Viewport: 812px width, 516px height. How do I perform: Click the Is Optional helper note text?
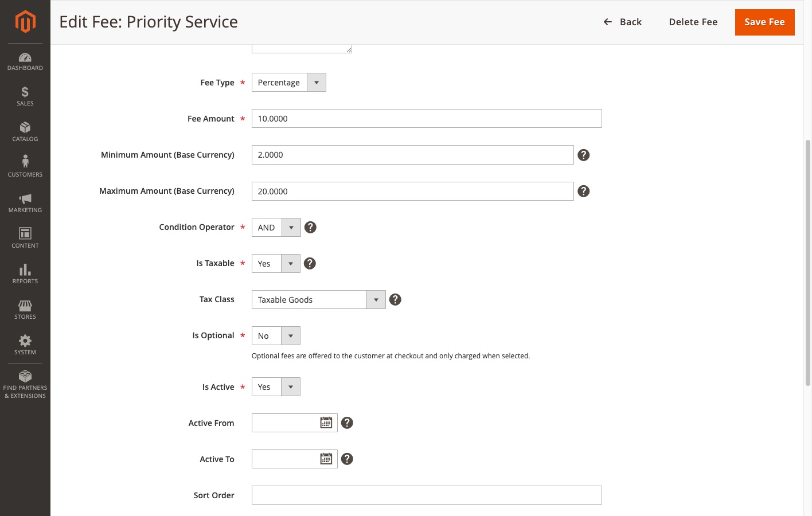[391, 356]
